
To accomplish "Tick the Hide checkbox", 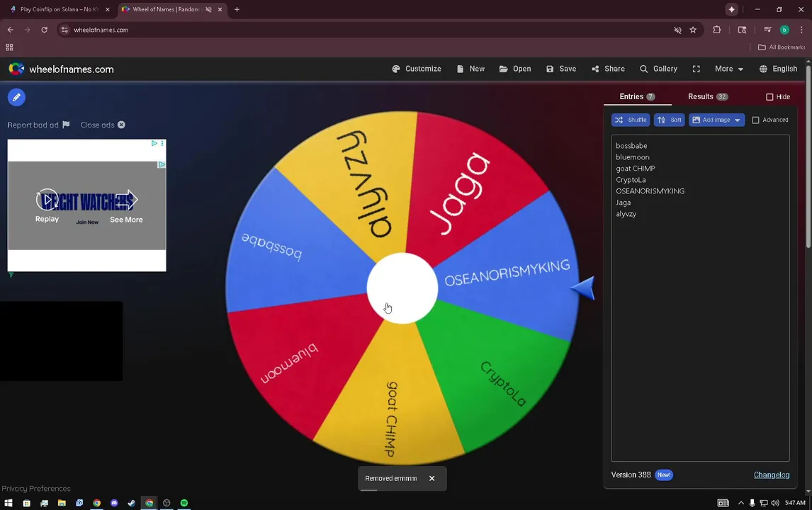I will click(x=769, y=97).
